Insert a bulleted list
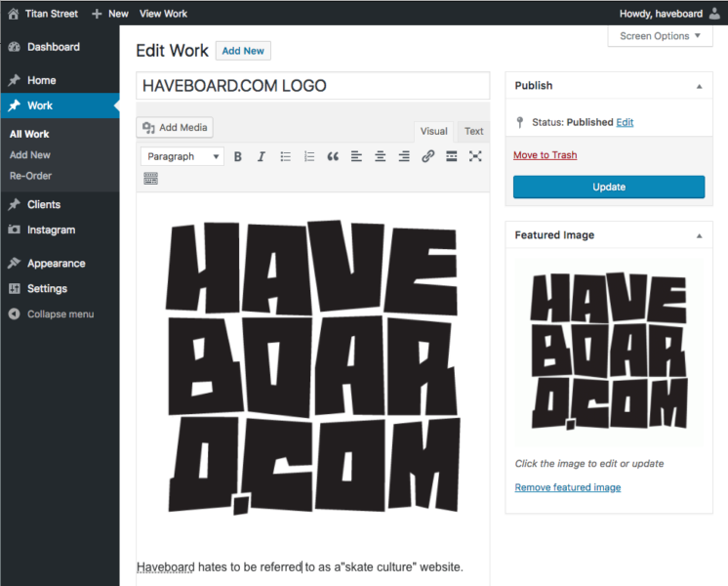The image size is (728, 586). 286,156
